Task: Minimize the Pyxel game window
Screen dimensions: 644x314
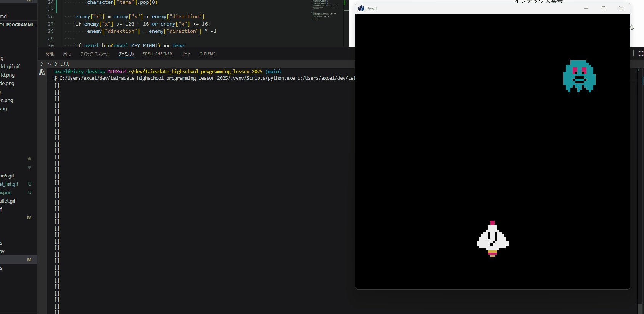Action: pos(586,9)
